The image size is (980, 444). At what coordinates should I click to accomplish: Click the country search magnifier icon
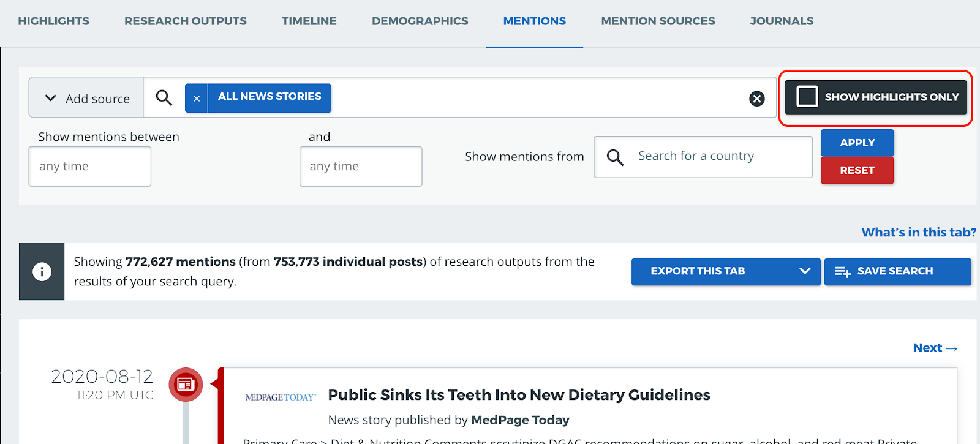tap(615, 157)
